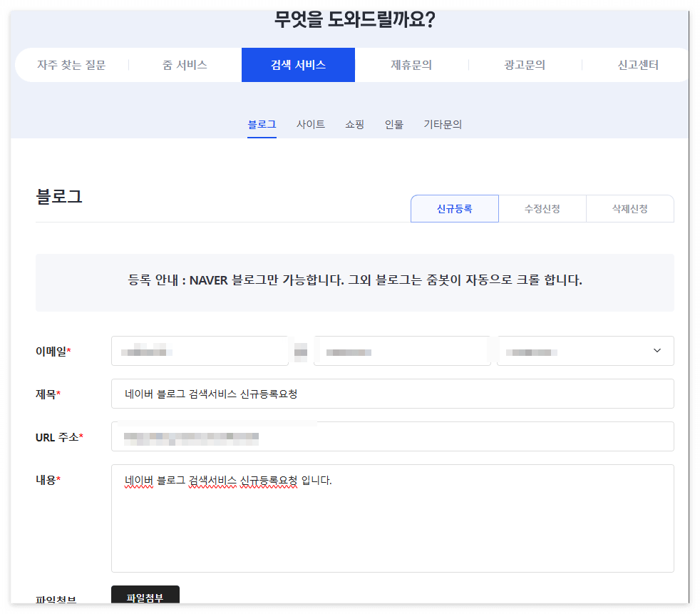Select the 검색 서비스 tab

click(298, 64)
